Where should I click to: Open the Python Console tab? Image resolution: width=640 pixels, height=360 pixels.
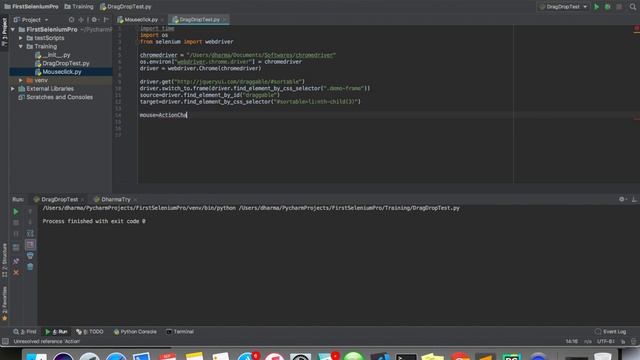point(135,332)
